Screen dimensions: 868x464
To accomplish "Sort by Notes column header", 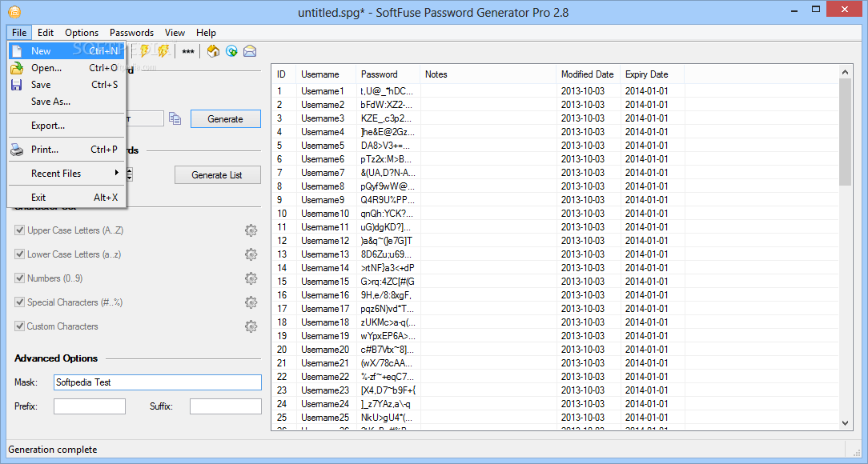I will [488, 74].
